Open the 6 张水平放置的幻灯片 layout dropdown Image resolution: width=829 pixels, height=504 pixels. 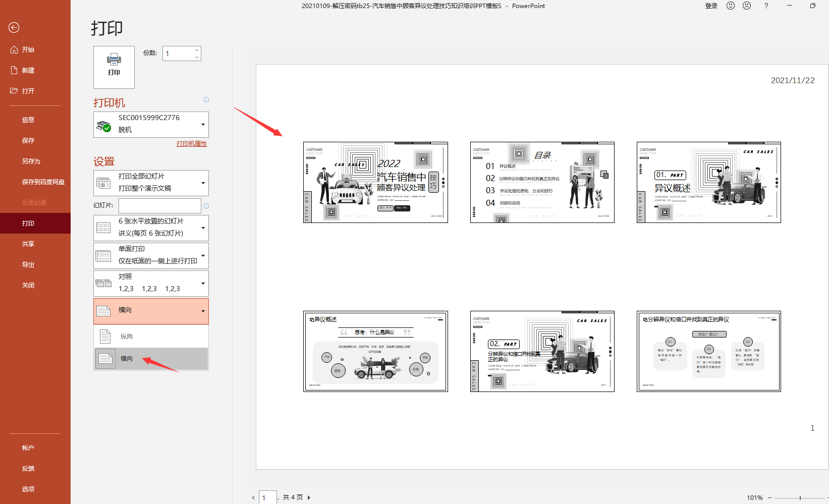(151, 228)
